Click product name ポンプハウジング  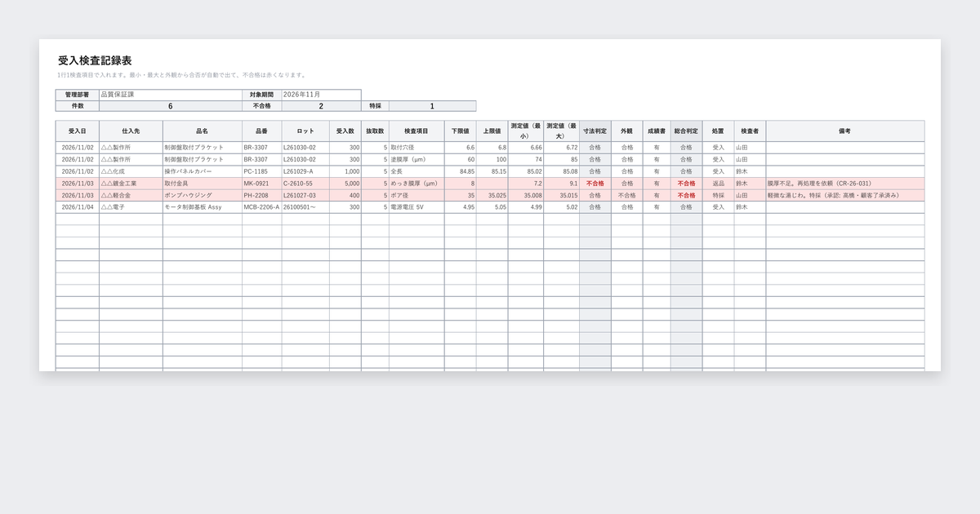coord(203,196)
